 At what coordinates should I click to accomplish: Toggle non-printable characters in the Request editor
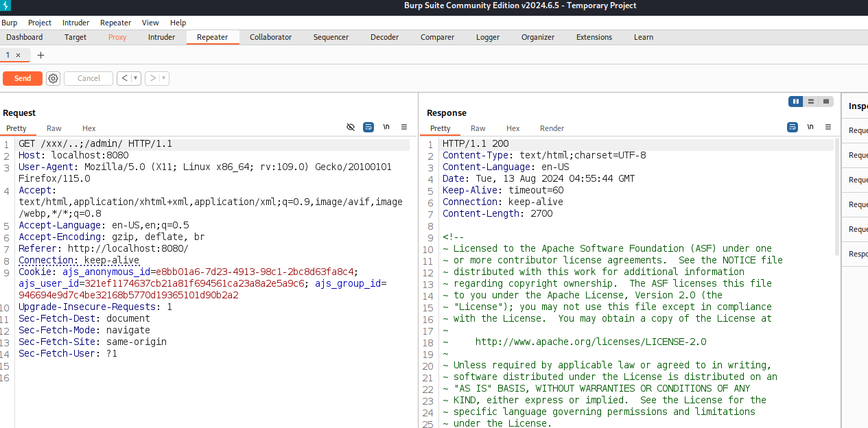(x=386, y=128)
